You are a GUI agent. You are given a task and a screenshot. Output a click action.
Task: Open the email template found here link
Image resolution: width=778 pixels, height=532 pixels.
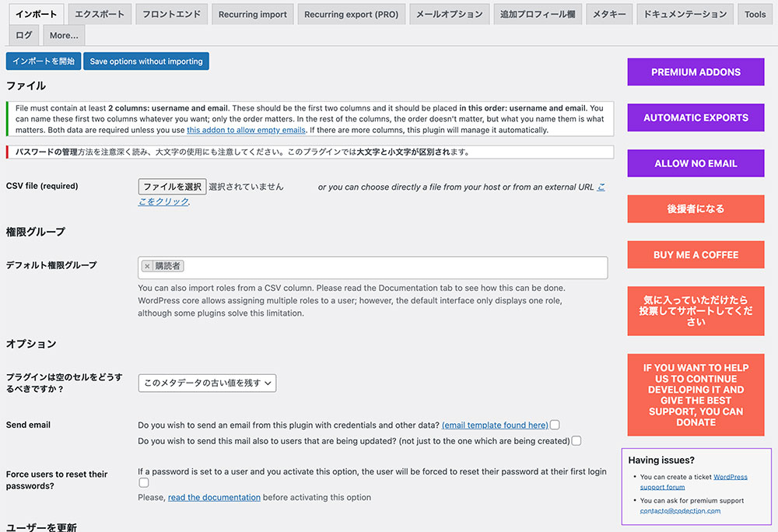pyautogui.click(x=495, y=425)
